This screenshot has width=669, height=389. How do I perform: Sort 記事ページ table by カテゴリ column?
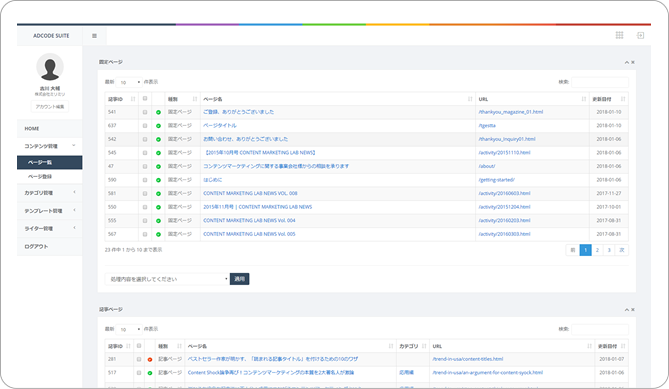point(413,346)
